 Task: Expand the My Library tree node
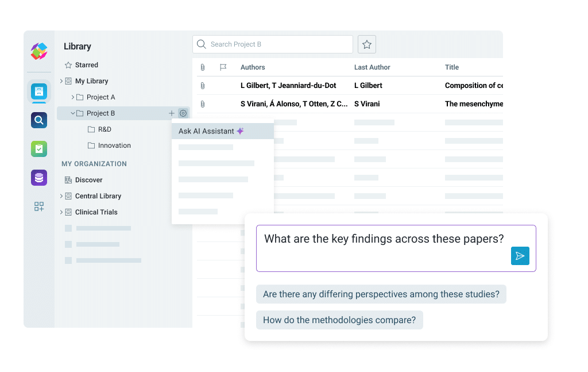[x=61, y=81]
